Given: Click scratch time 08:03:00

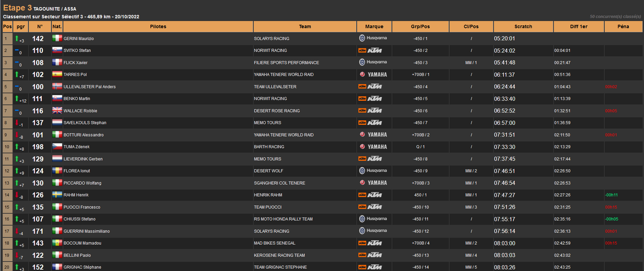Looking at the screenshot, I should pyautogui.click(x=505, y=243).
